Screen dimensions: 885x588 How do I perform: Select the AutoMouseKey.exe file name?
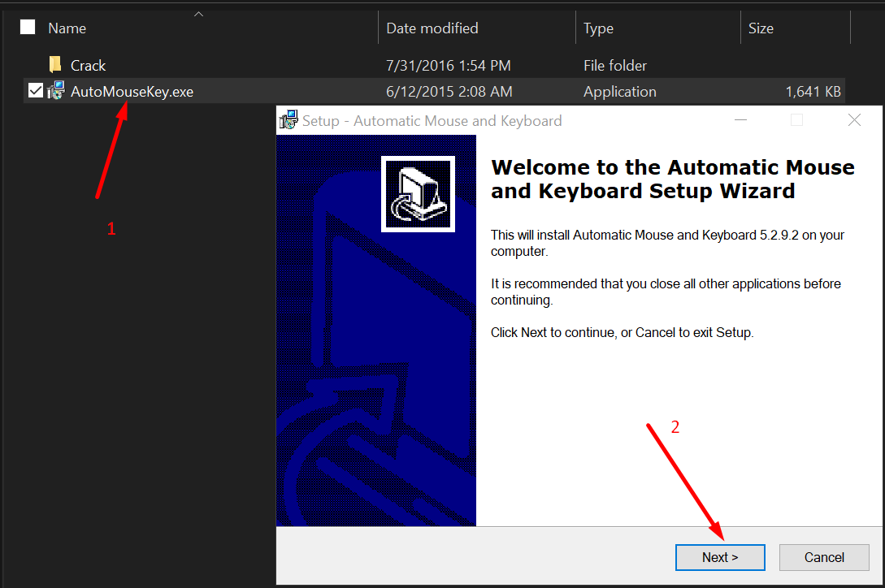(132, 92)
